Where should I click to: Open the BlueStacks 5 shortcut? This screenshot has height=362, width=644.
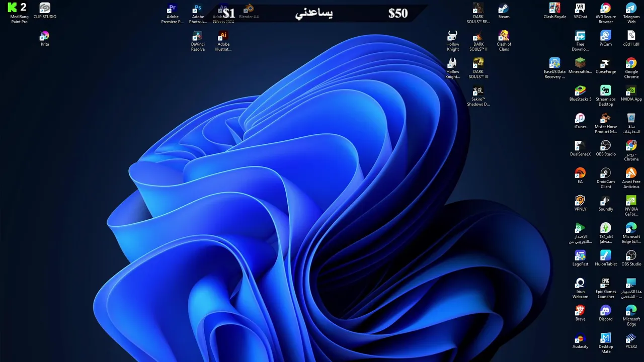(x=580, y=94)
